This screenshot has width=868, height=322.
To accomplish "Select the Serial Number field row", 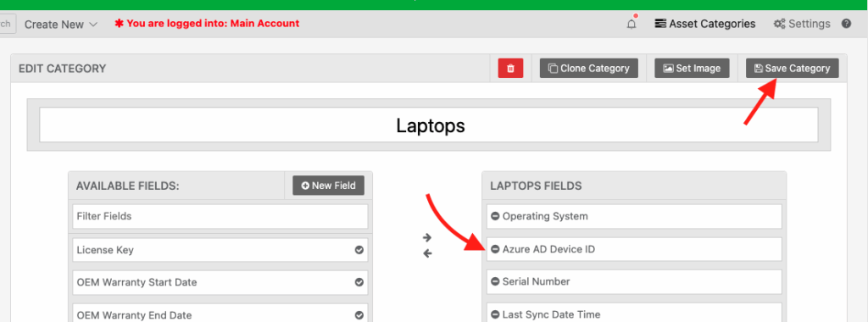I will [x=634, y=281].
